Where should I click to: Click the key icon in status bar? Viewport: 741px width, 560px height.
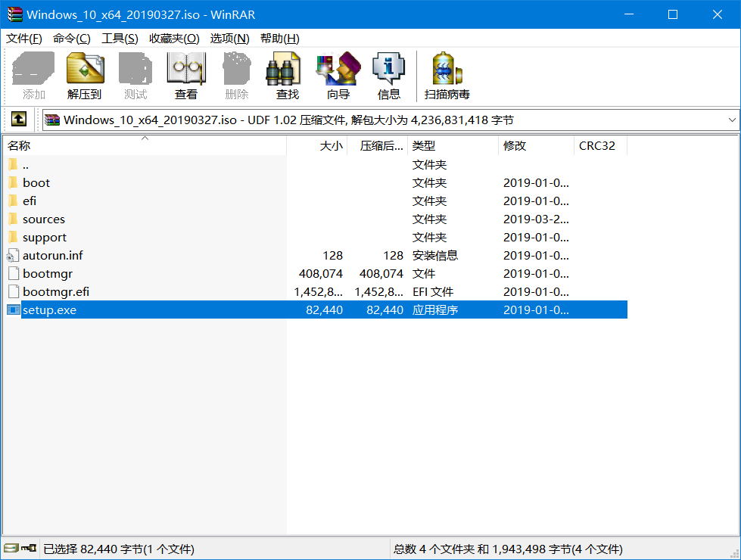(x=29, y=548)
